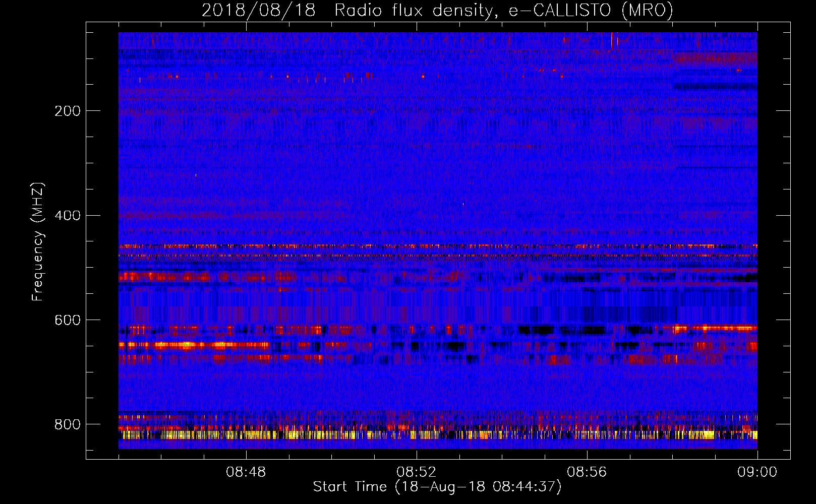Click the 'Frequency (MHZ)' axis label
Image resolution: width=816 pixels, height=504 pixels.
[37, 242]
